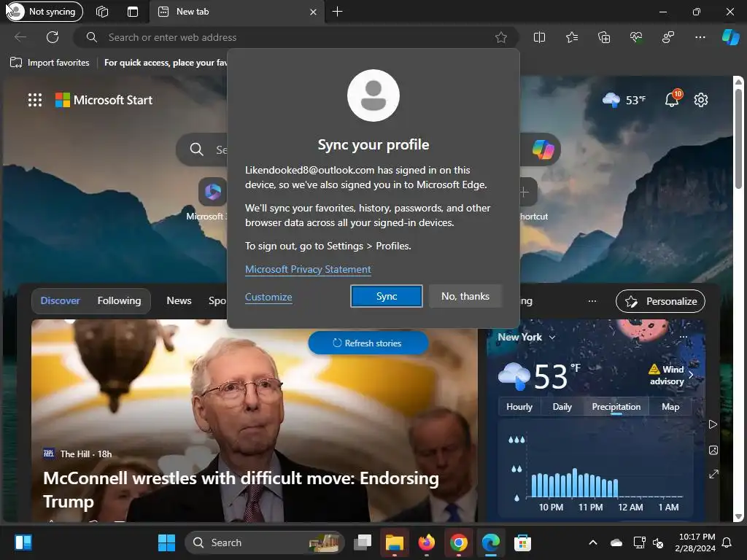
Task: Open a new tab with plus button
Action: click(337, 12)
